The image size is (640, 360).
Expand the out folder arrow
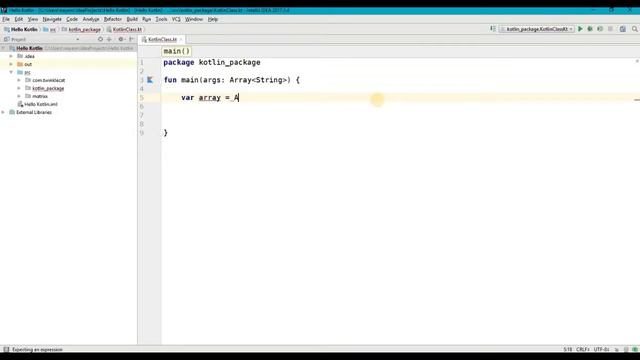pyautogui.click(x=11, y=64)
